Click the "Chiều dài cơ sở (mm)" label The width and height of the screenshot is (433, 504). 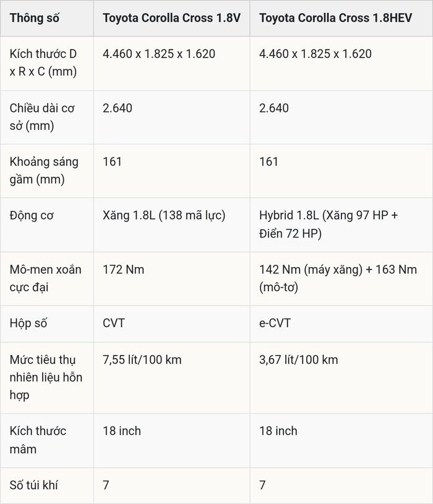pyautogui.click(x=42, y=117)
